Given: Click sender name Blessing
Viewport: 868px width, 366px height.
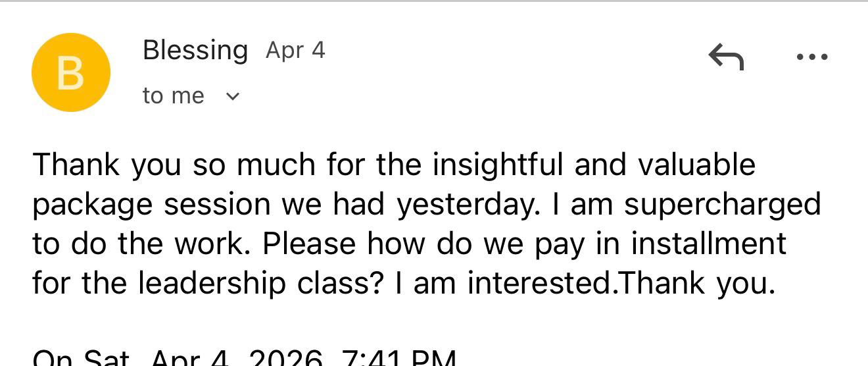Looking at the screenshot, I should pos(195,51).
